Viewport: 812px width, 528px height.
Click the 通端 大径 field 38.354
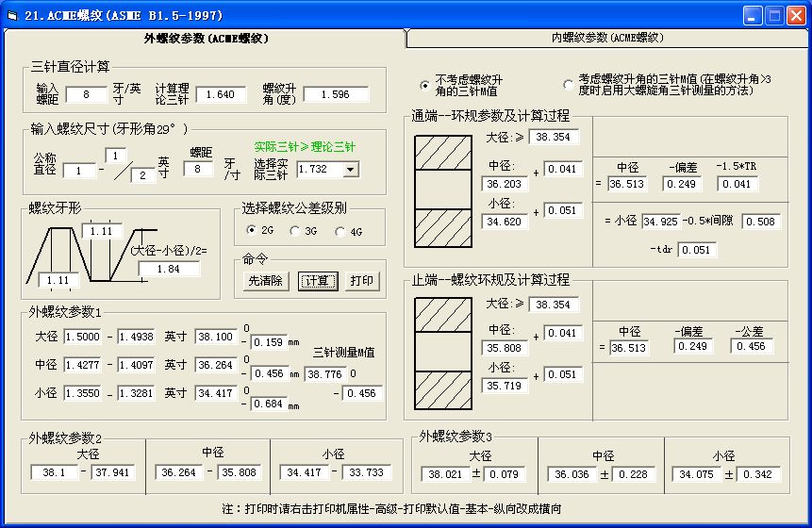pos(553,137)
